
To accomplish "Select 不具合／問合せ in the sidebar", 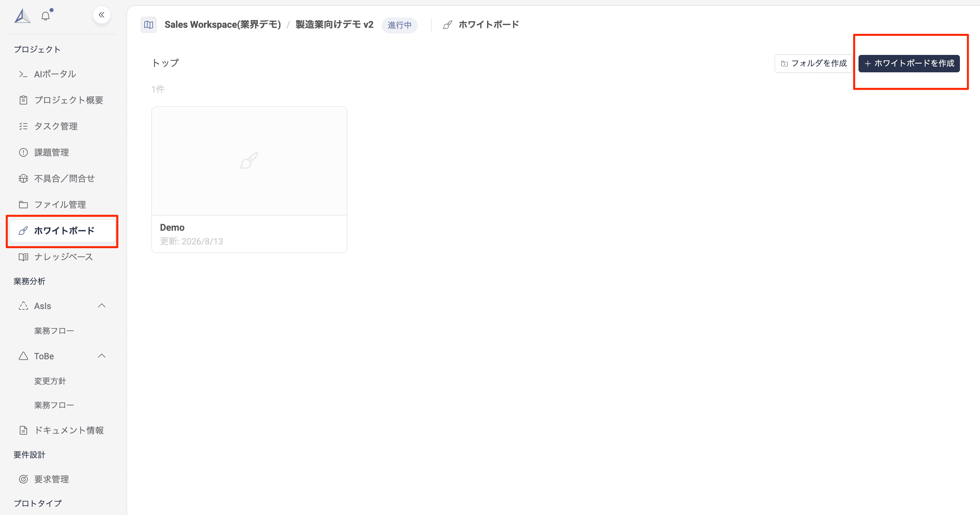I will click(63, 178).
